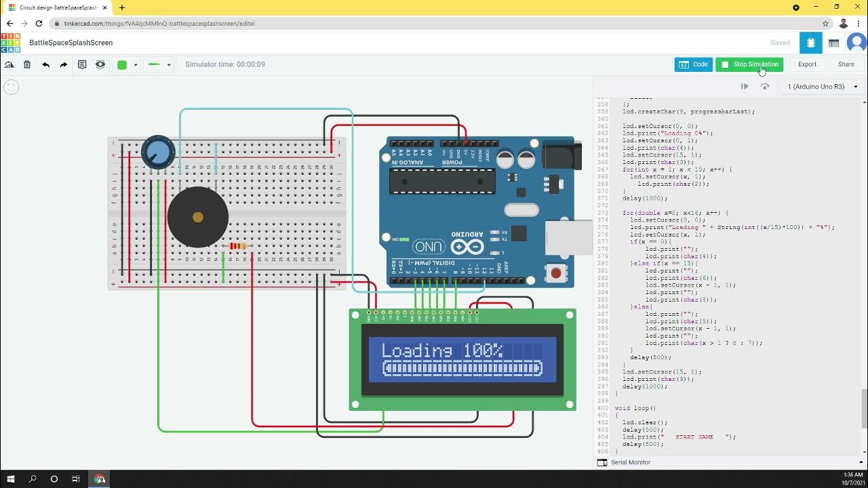Select the rotate component tool
Image resolution: width=868 pixels, height=488 pixels.
[x=9, y=65]
